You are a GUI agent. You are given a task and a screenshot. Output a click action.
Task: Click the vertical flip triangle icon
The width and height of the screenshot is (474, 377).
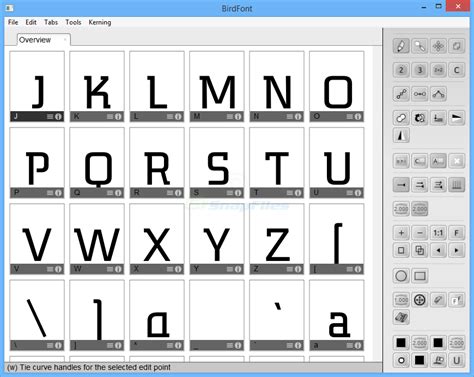tap(401, 136)
